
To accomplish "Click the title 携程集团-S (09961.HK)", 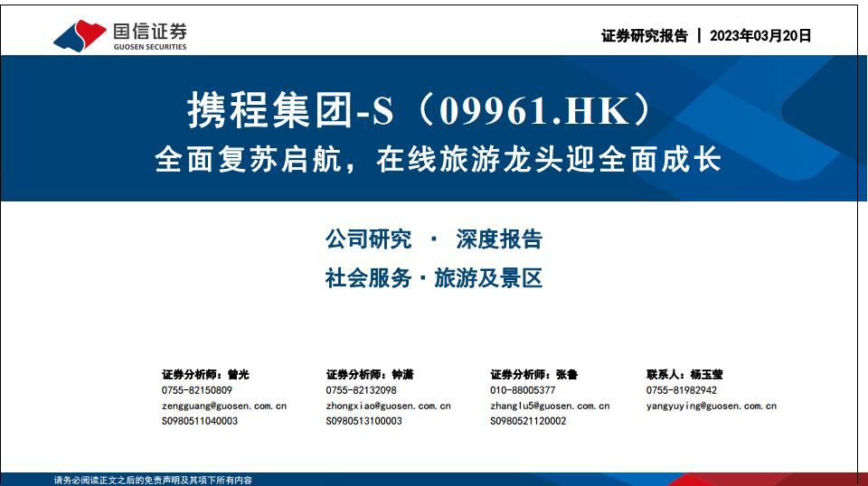I will (418, 111).
